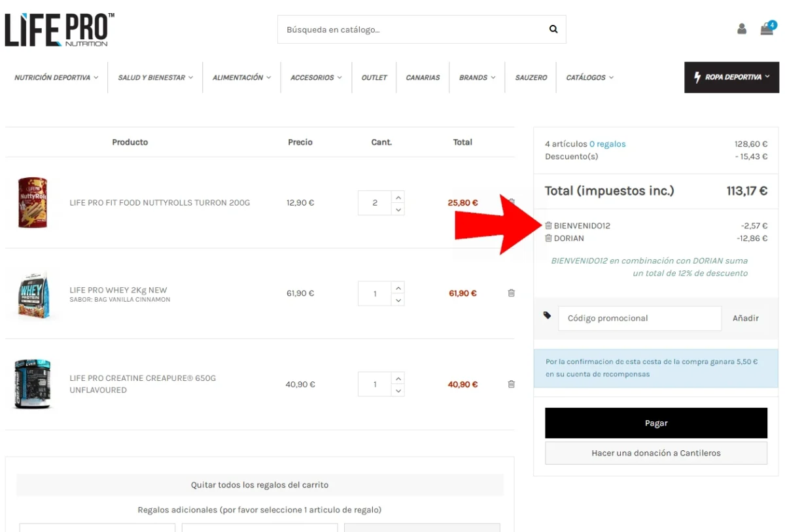The image size is (785, 532).
Task: Click Añadir to apply promo code
Action: point(745,319)
